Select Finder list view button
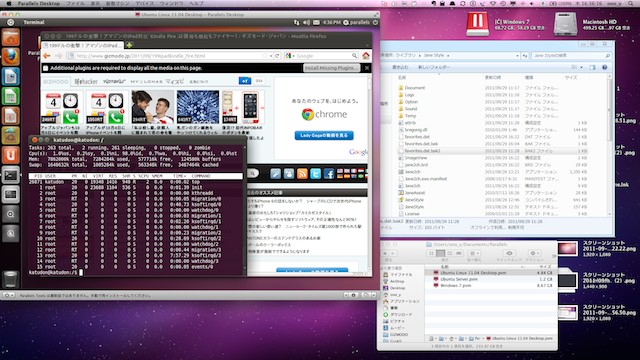Image resolution: width=640 pixels, height=360 pixels. pyautogui.click(x=440, y=253)
